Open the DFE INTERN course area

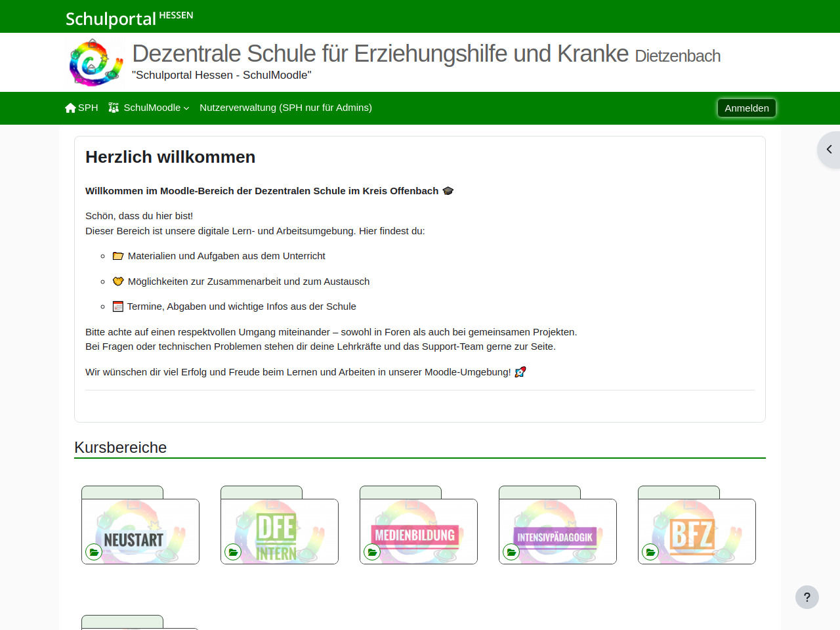(x=280, y=532)
